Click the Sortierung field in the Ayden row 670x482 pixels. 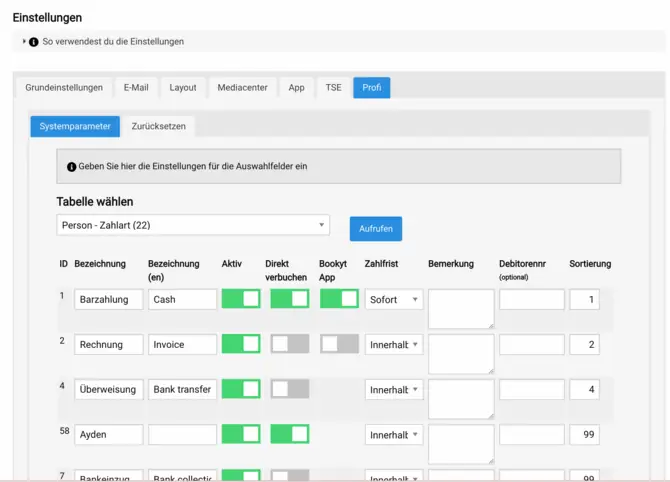585,435
